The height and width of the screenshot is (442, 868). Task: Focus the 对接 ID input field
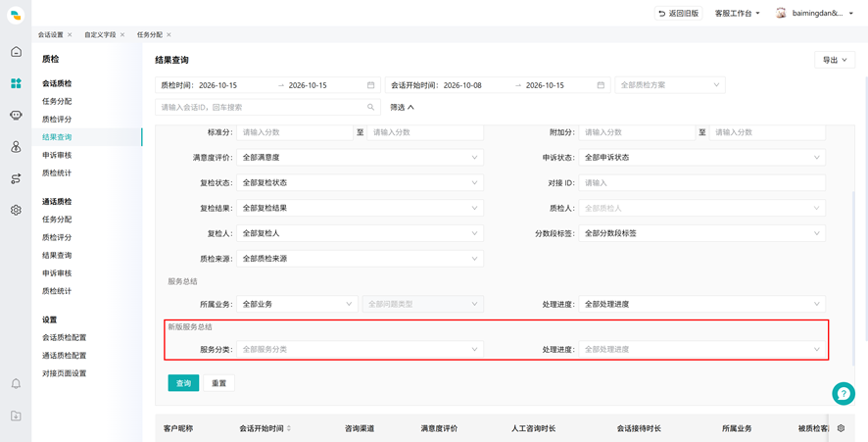click(x=701, y=183)
